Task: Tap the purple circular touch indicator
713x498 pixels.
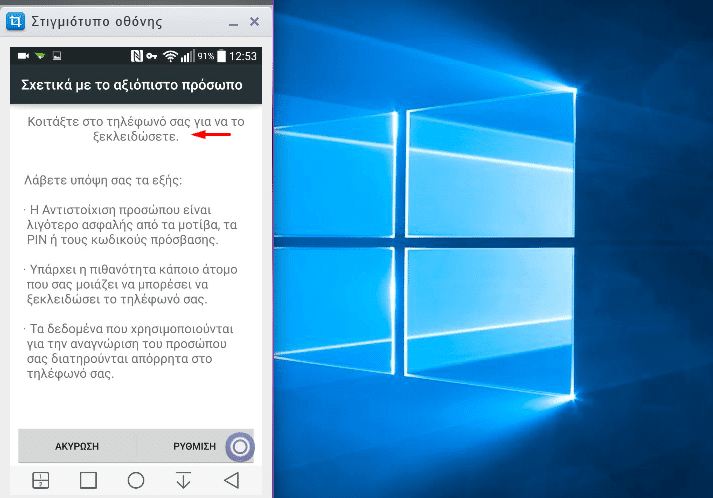Action: (240, 447)
